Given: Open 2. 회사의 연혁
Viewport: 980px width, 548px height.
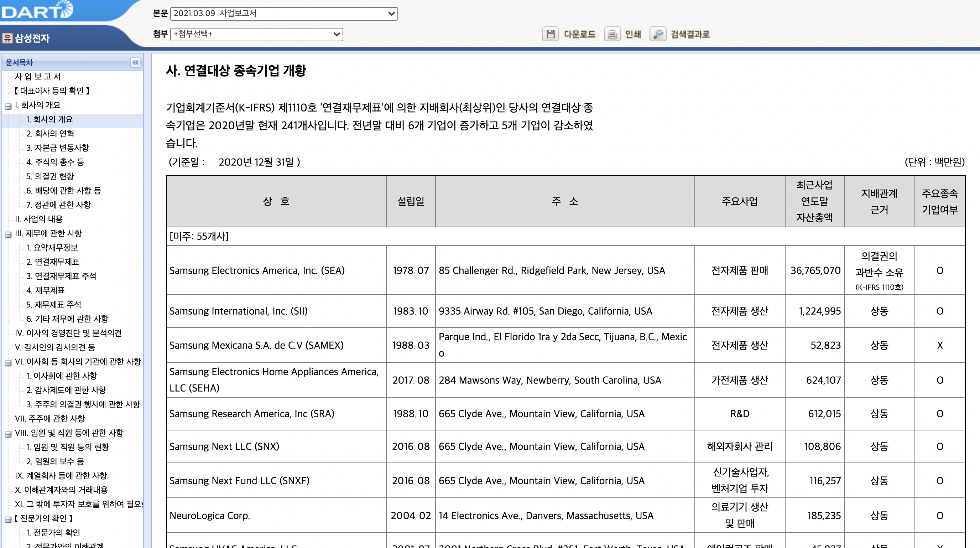Looking at the screenshot, I should 50,134.
